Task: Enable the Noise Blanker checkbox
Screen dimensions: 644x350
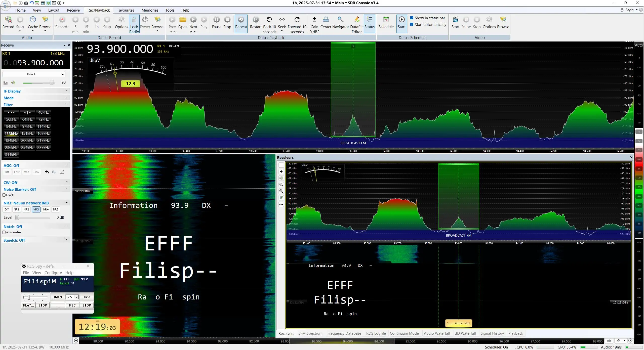Action: pyautogui.click(x=4, y=195)
